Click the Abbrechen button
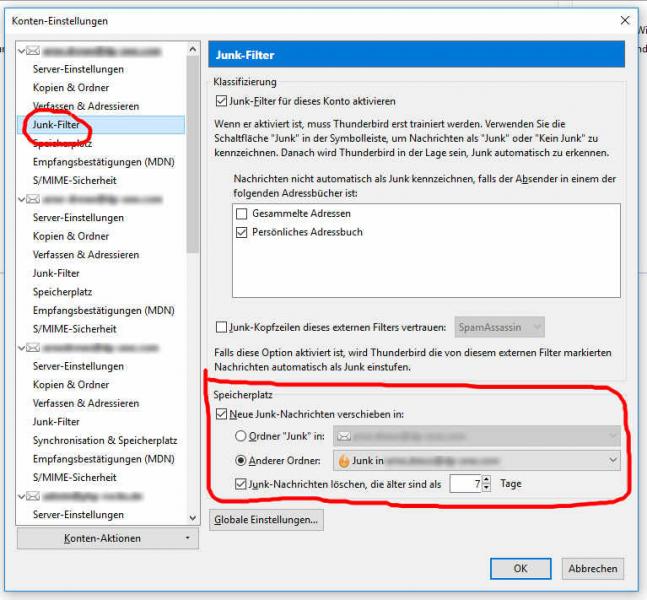Viewport: 647px width, 600px height. tap(592, 568)
